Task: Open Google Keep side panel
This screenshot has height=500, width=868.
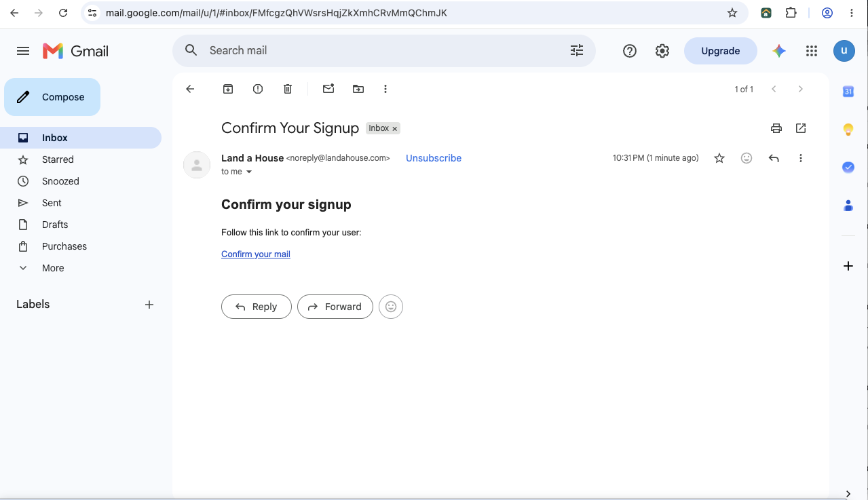Action: 848,130
